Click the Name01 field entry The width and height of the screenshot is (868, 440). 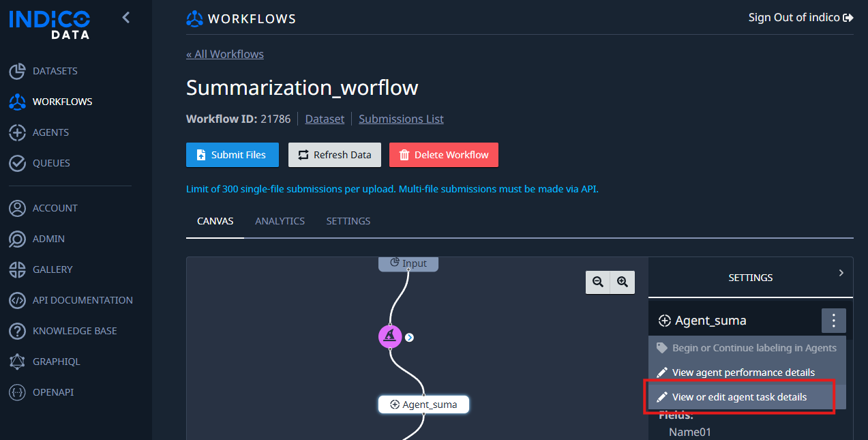point(690,432)
